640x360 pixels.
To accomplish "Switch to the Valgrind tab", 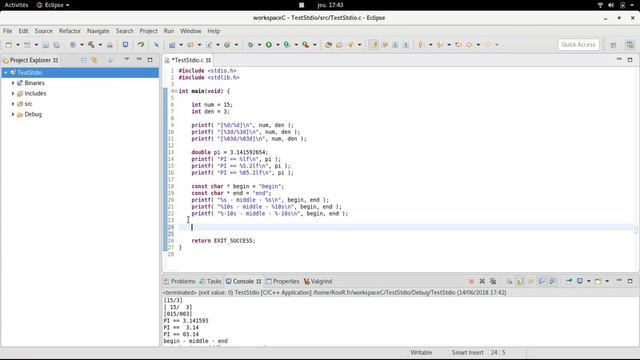I will click(x=318, y=281).
